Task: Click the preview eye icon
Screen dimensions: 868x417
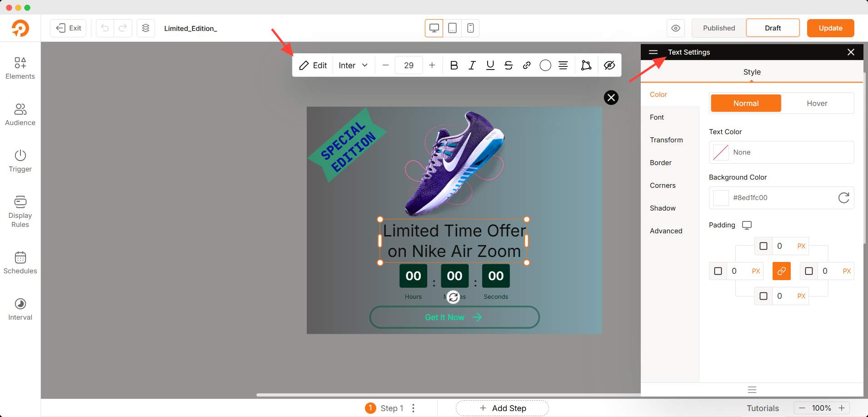Action: (x=676, y=28)
